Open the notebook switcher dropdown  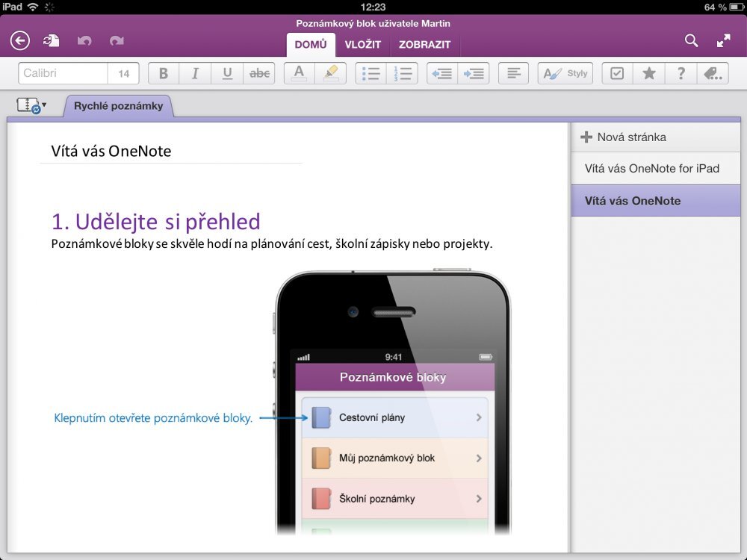click(30, 106)
